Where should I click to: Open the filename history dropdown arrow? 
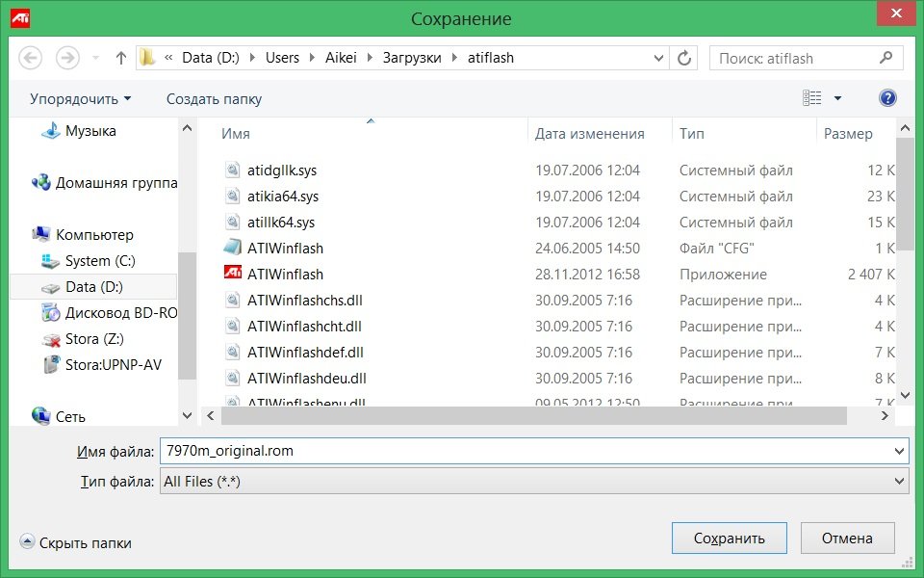pos(899,451)
